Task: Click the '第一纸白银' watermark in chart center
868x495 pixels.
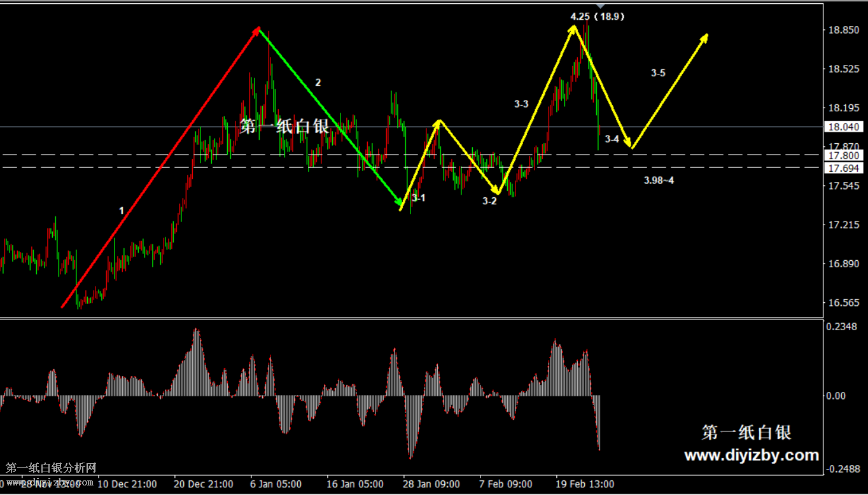Action: pyautogui.click(x=284, y=127)
